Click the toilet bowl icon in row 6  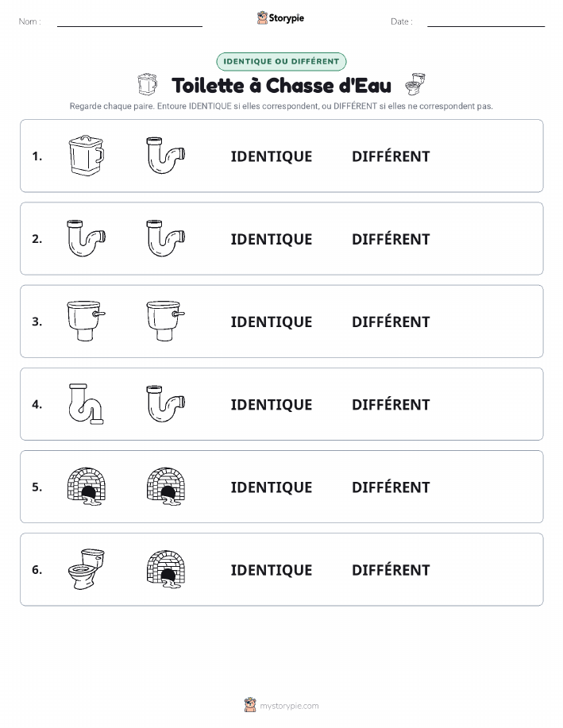pyautogui.click(x=87, y=569)
